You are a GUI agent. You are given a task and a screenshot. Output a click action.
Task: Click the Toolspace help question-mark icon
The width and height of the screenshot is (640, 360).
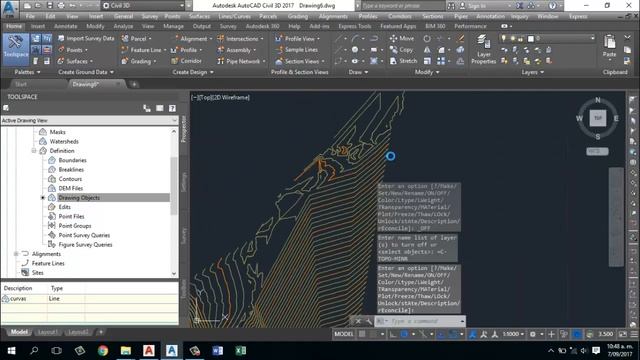tap(173, 108)
